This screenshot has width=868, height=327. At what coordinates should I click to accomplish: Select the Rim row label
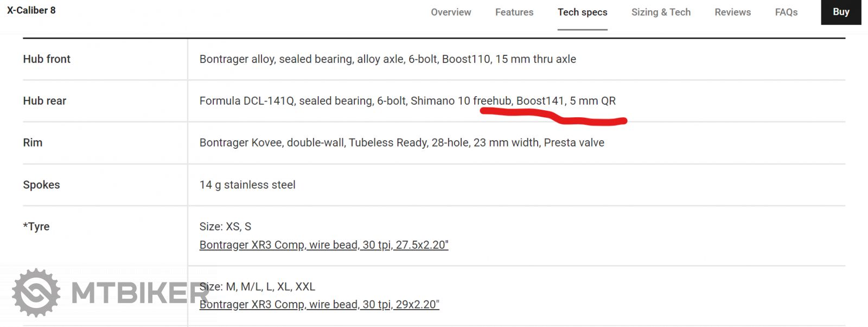33,143
